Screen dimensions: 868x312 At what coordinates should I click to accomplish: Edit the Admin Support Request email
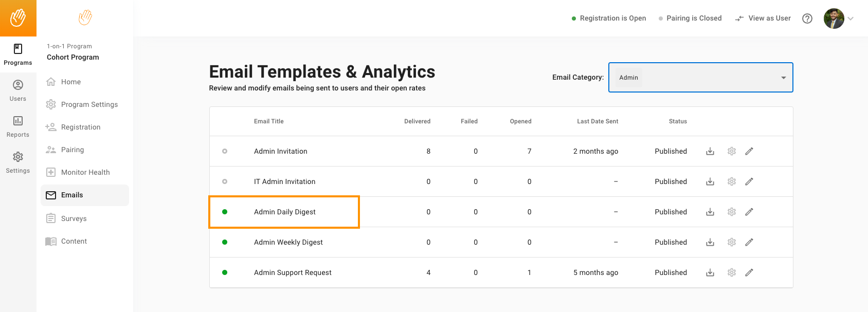pos(749,272)
